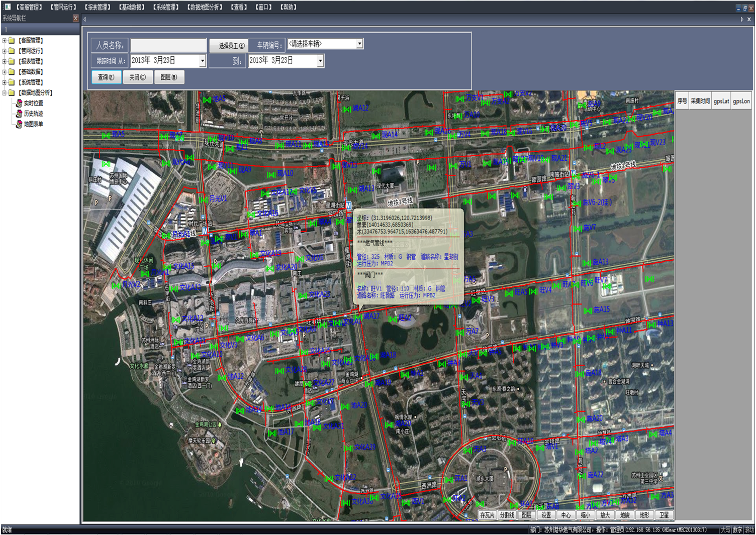
Task: Click the 实时位置 tree icon
Action: (19, 103)
